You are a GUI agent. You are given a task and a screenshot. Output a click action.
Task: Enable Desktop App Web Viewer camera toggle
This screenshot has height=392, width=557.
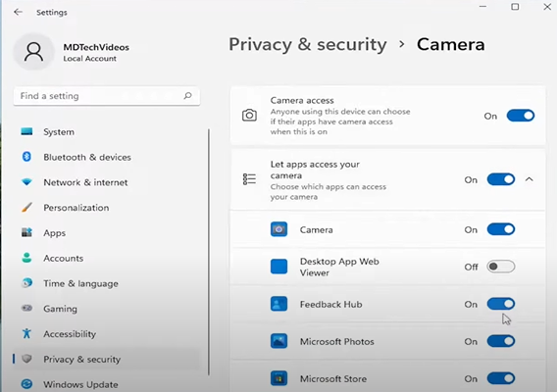[501, 267]
